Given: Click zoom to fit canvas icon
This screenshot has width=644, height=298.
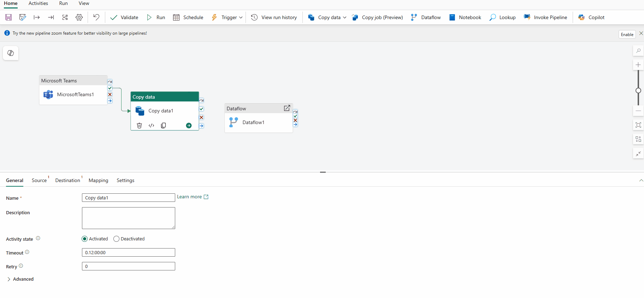Looking at the screenshot, I should click(x=638, y=125).
